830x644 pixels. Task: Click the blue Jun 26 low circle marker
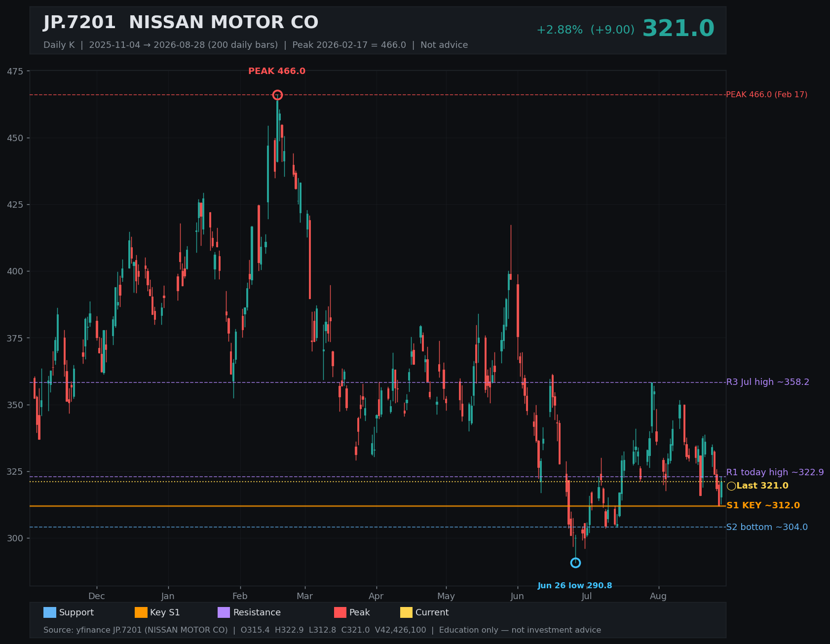[x=575, y=563]
